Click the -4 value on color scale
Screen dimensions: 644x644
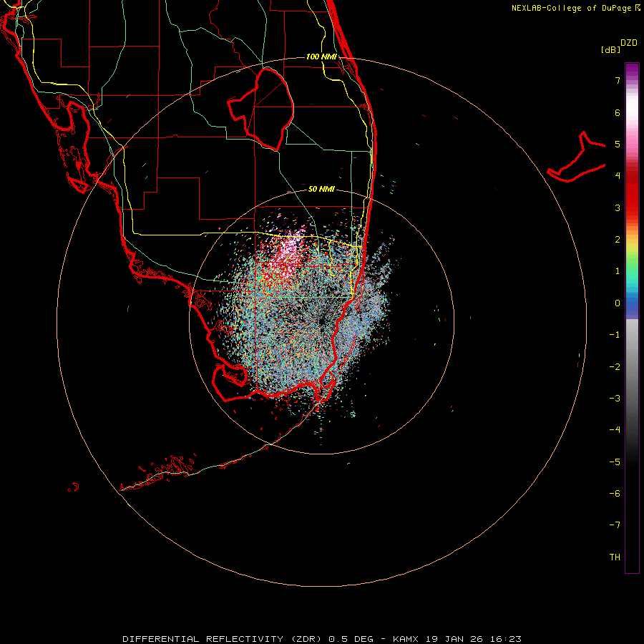pyautogui.click(x=615, y=430)
